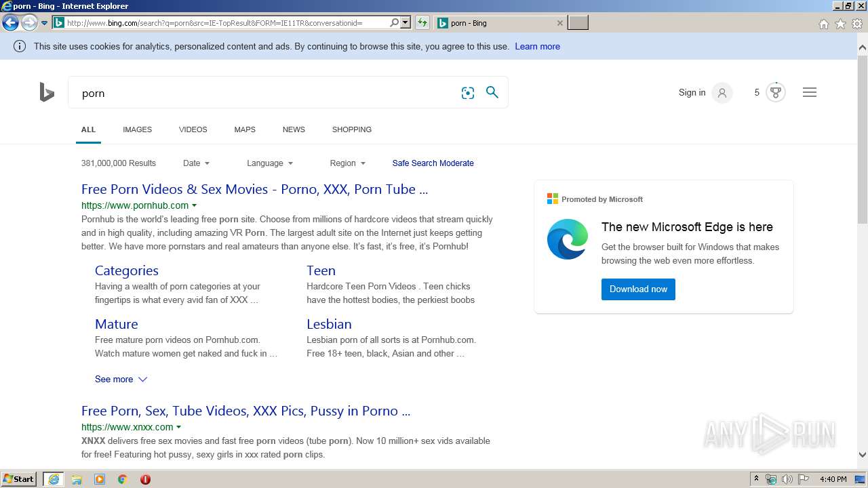This screenshot has width=868, height=488.
Task: Click the user avatar icon
Action: pos(722,93)
